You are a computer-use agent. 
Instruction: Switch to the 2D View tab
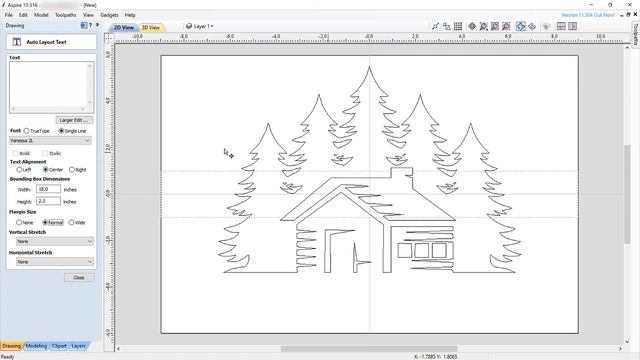pos(123,27)
